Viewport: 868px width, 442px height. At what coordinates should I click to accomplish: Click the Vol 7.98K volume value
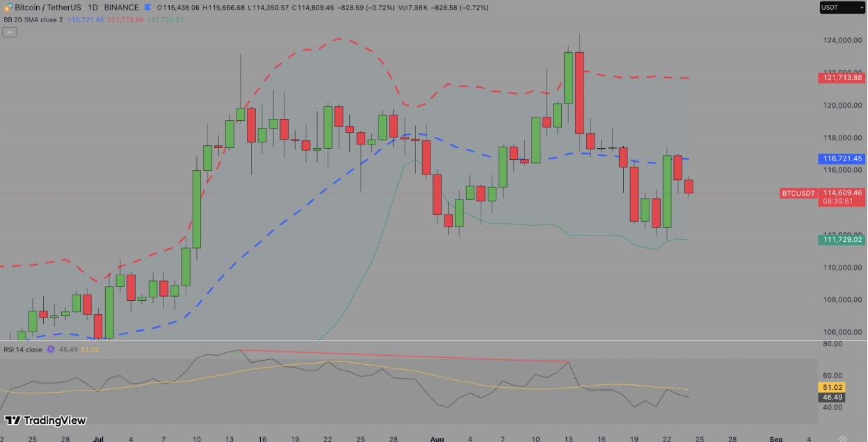click(x=412, y=8)
